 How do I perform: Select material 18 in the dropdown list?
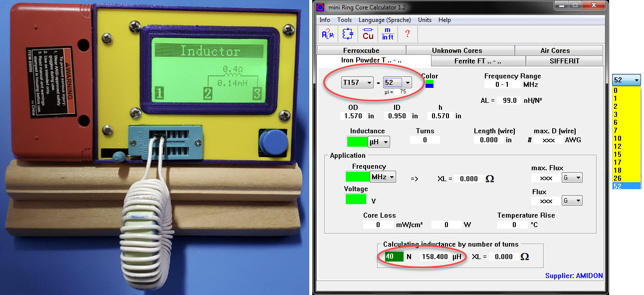[626, 170]
